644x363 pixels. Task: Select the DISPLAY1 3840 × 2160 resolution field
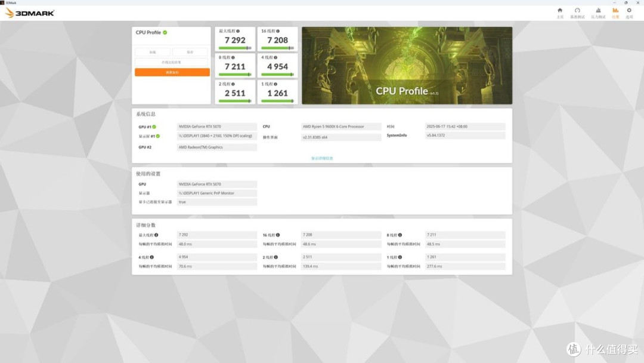pyautogui.click(x=217, y=136)
